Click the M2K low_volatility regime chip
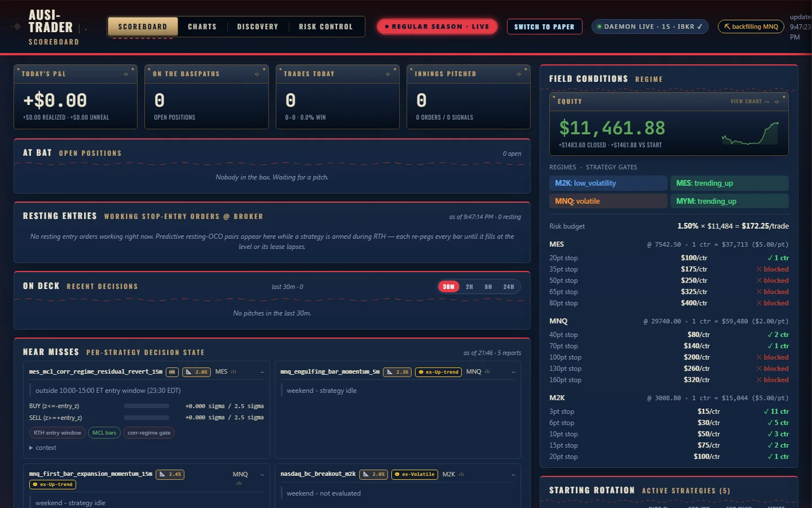812x508 pixels. (608, 183)
